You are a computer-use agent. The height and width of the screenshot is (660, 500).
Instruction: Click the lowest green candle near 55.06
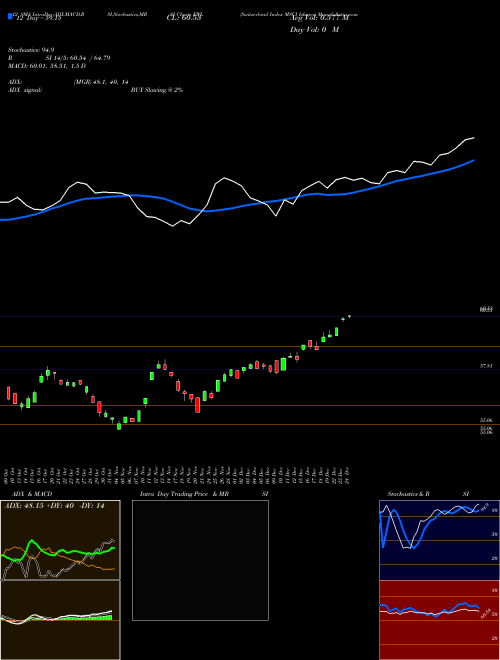[119, 426]
